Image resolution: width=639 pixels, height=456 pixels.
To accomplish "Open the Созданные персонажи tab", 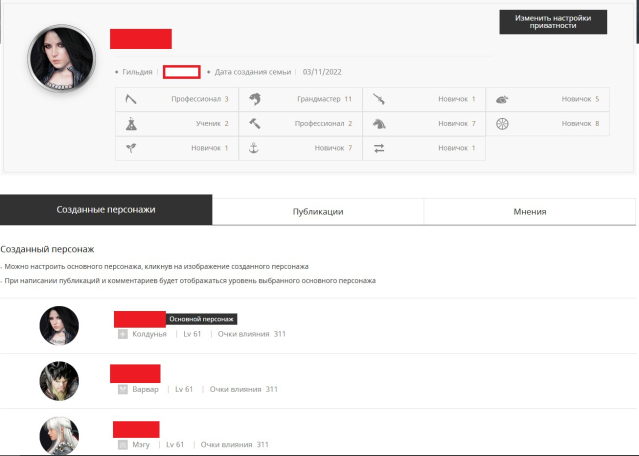I will [106, 211].
